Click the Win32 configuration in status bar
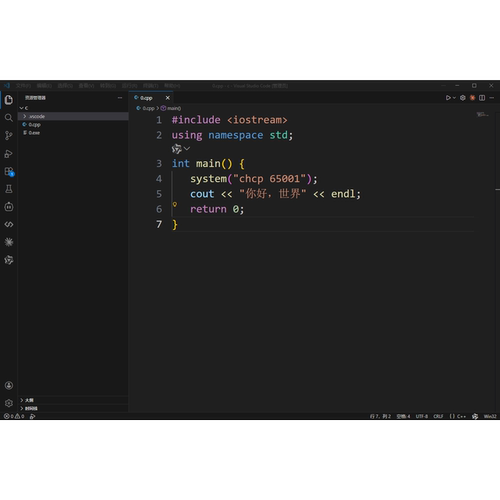The width and height of the screenshot is (500, 500). [490, 416]
